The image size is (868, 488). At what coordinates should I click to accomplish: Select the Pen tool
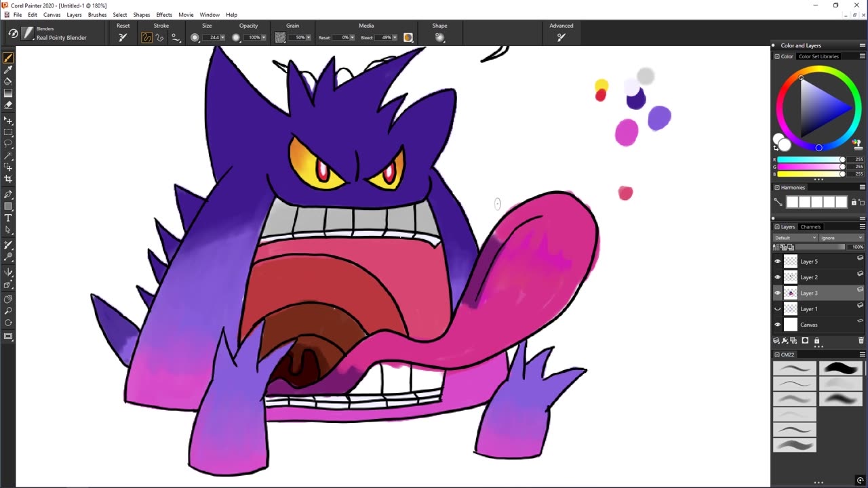coord(8,195)
